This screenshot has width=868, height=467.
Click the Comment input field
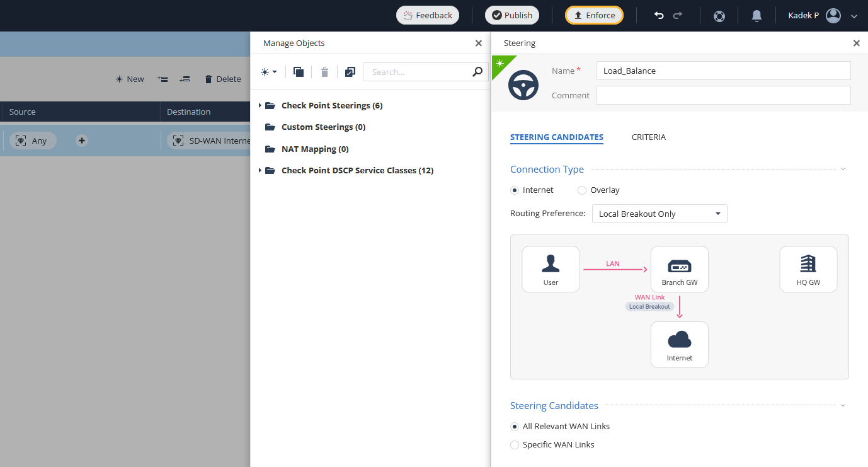[723, 95]
